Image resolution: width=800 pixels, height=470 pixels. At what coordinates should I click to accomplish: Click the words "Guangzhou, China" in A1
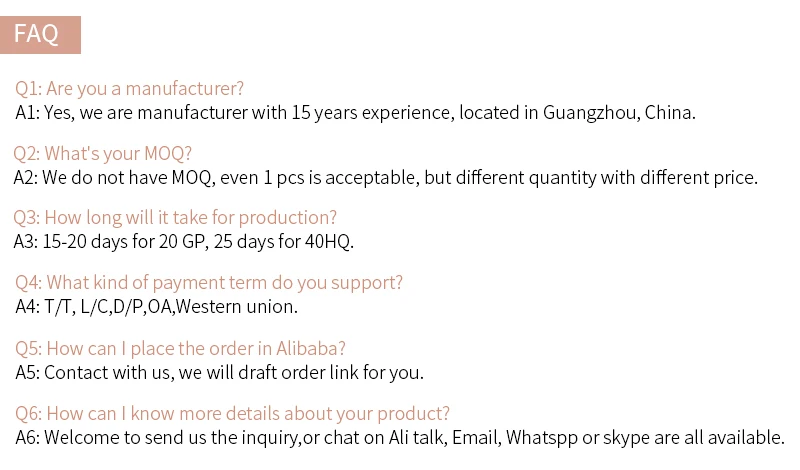(618, 112)
